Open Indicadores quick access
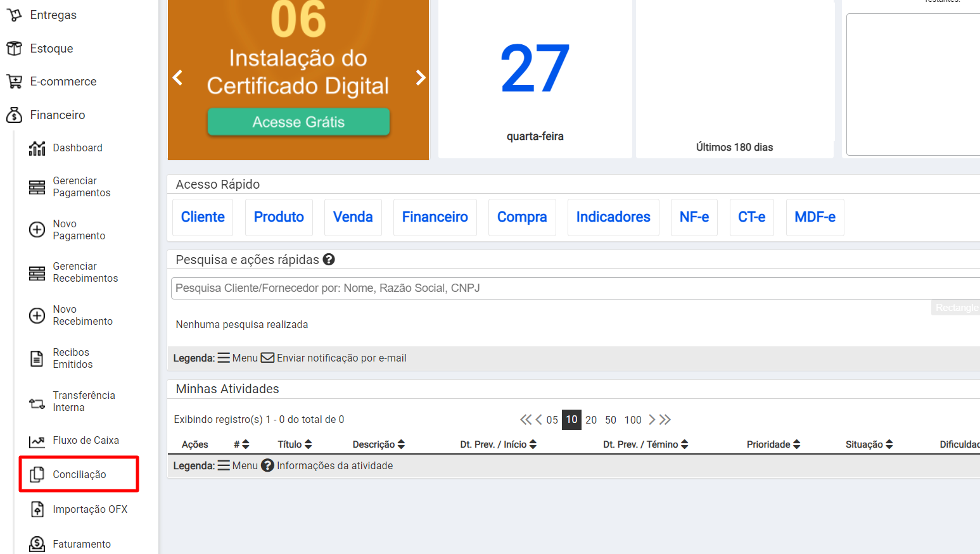980x554 pixels. point(613,217)
